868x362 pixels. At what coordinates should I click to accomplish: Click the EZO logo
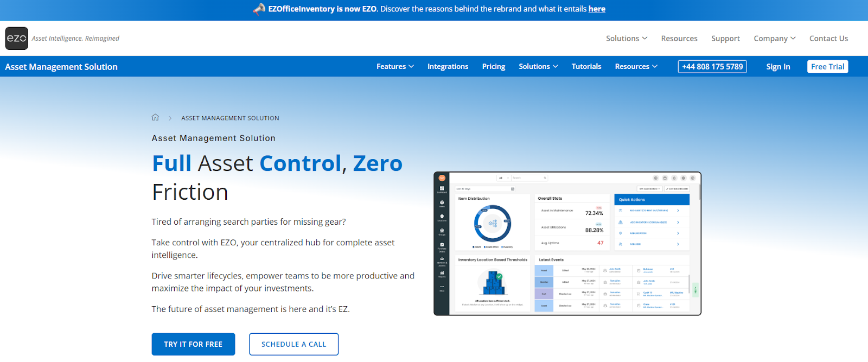pyautogui.click(x=17, y=39)
